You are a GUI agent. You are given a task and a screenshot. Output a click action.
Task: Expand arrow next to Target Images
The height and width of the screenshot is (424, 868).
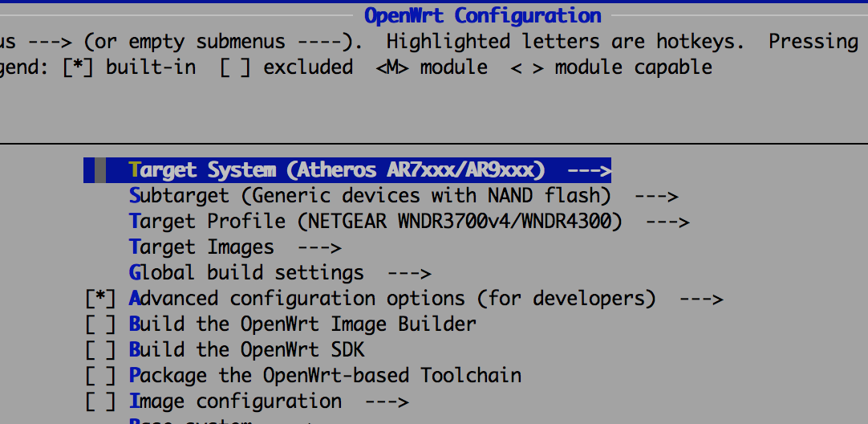[319, 248]
